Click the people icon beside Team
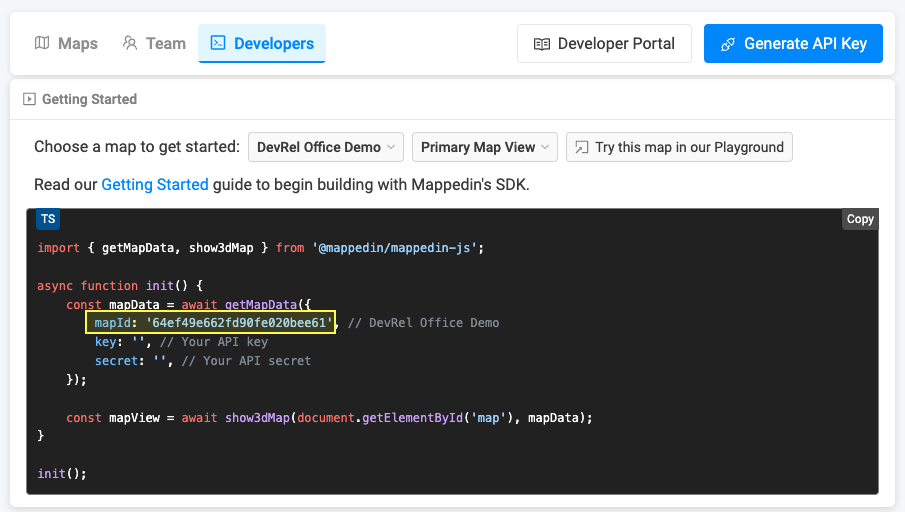Image resolution: width=905 pixels, height=512 pixels. tap(129, 43)
